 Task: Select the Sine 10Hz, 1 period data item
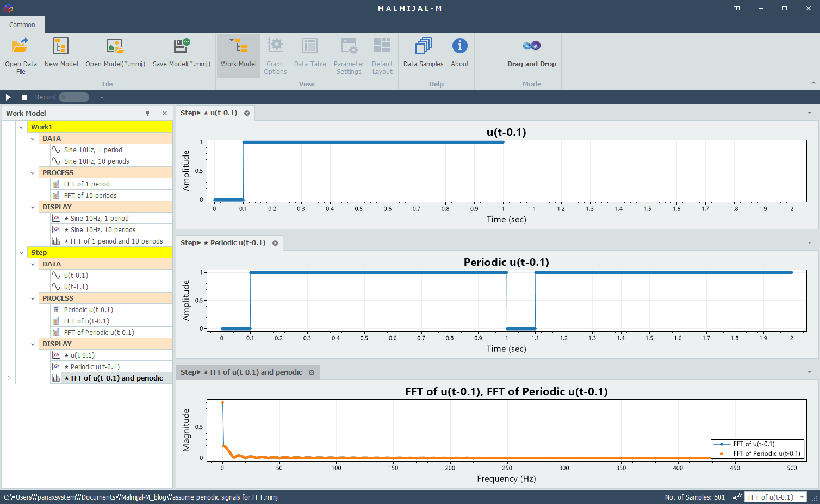(111, 150)
